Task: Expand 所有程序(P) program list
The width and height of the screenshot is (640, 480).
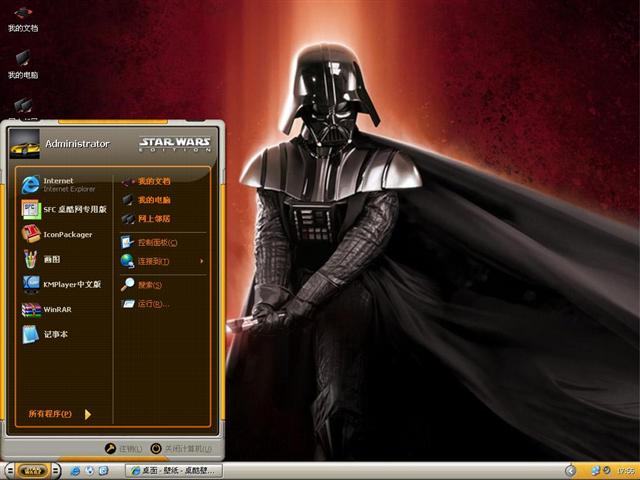Action: 60,414
